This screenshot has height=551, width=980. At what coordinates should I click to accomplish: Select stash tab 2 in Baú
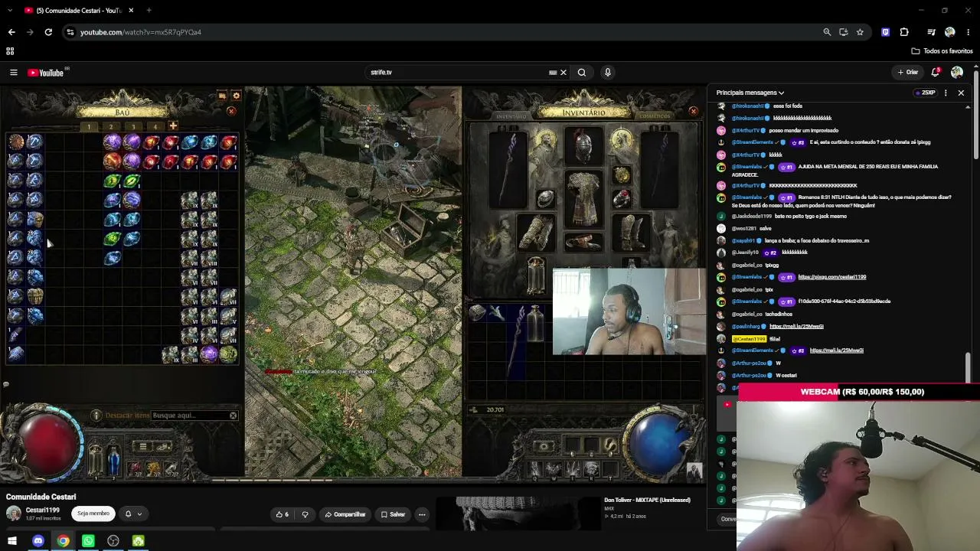(111, 127)
